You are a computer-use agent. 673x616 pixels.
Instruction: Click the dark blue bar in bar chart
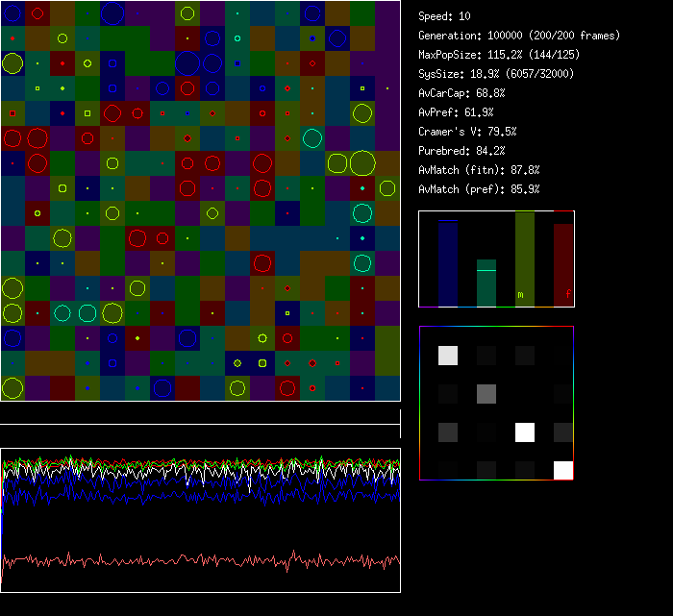click(448, 263)
